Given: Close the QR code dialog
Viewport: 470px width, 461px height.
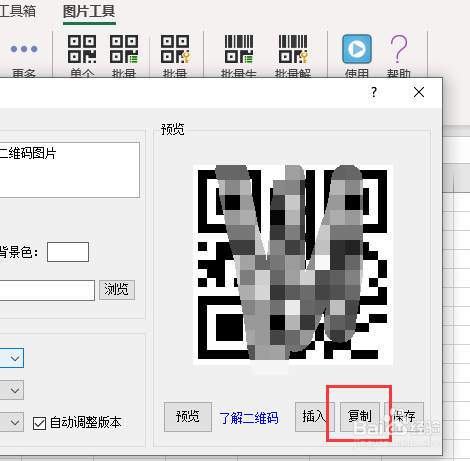Looking at the screenshot, I should point(419,92).
